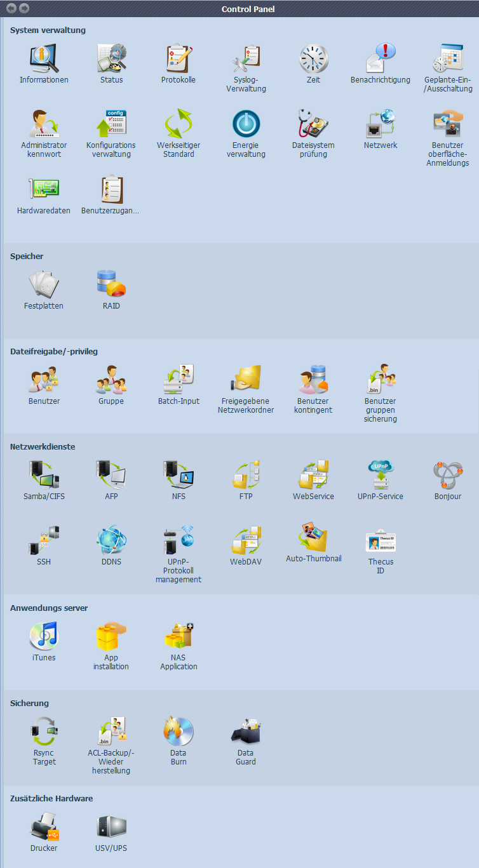Click the Speicher section heading
479x868 pixels.
coord(27,256)
